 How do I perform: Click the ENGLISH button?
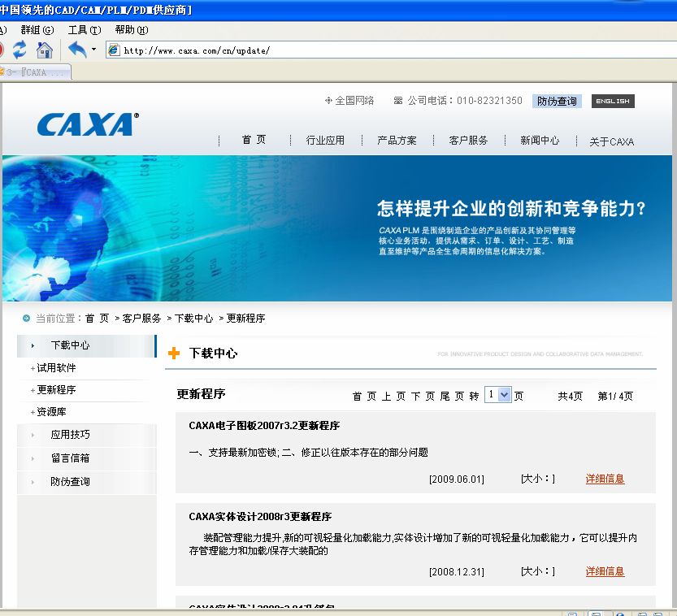point(613,101)
